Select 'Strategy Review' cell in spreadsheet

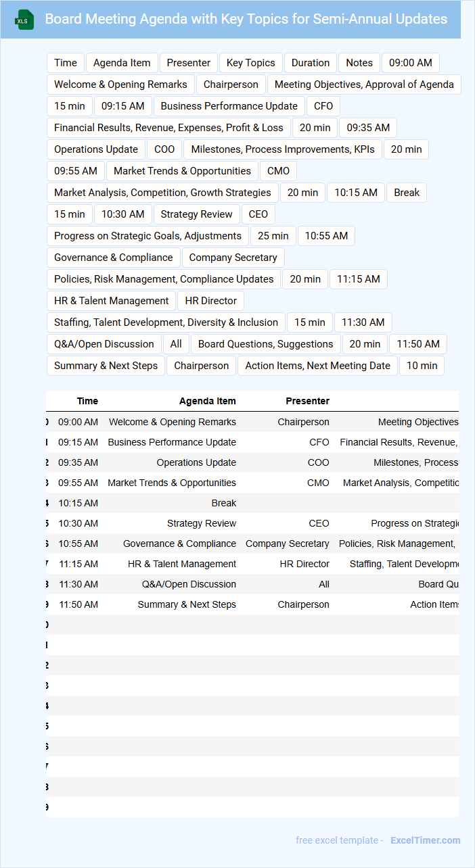tap(202, 523)
